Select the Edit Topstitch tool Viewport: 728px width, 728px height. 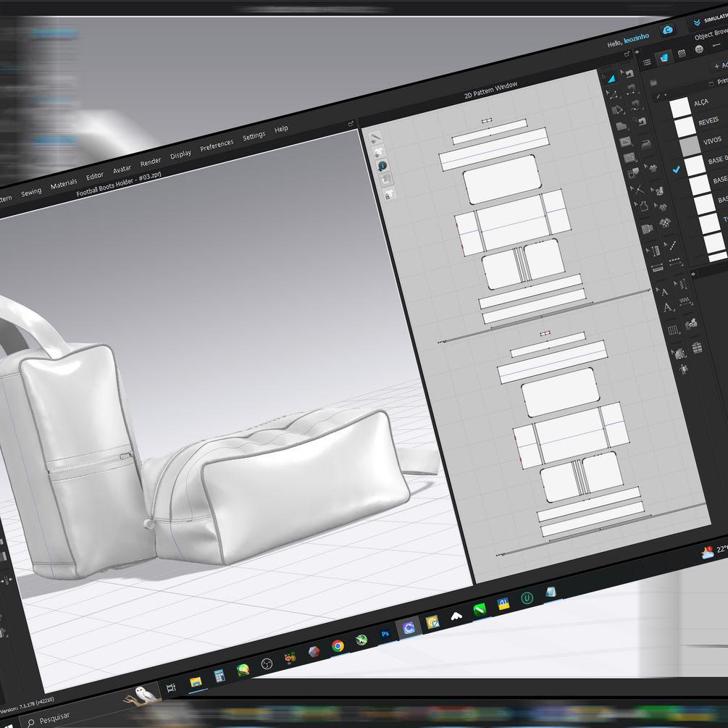pyautogui.click(x=671, y=245)
